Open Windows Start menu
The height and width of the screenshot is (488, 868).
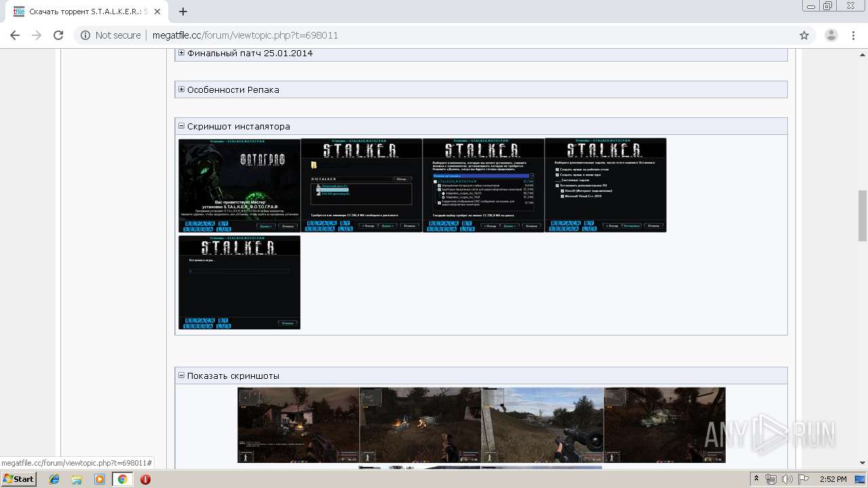point(18,479)
